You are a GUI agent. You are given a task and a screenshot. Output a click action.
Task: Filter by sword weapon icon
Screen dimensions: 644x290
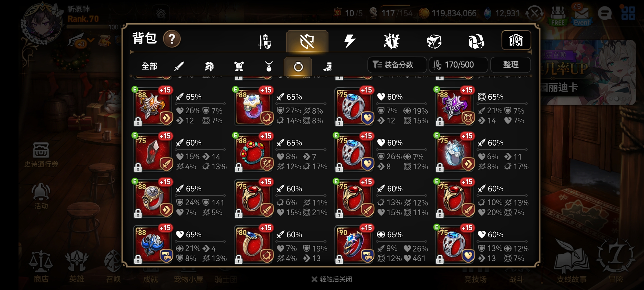(x=179, y=66)
